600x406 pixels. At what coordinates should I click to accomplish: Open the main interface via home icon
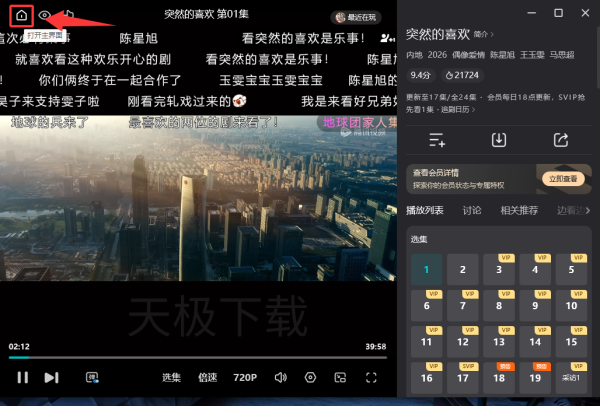(22, 15)
